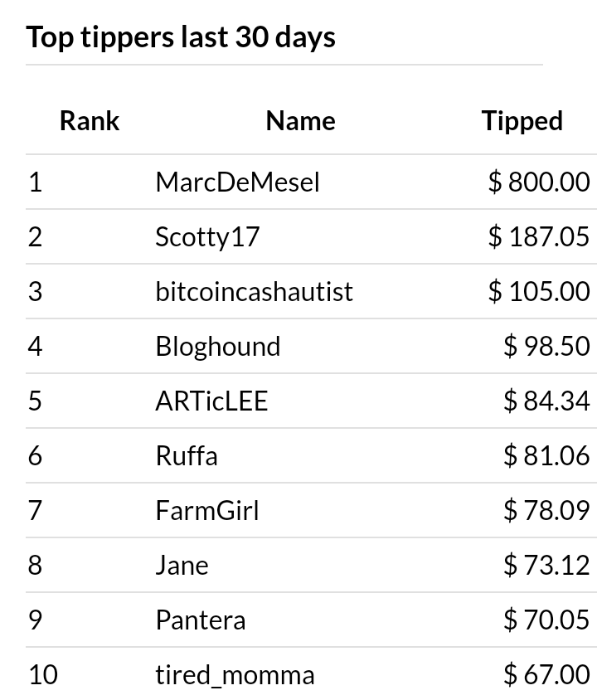Open Pantera's profile link
The image size is (597, 700).
pyautogui.click(x=201, y=620)
